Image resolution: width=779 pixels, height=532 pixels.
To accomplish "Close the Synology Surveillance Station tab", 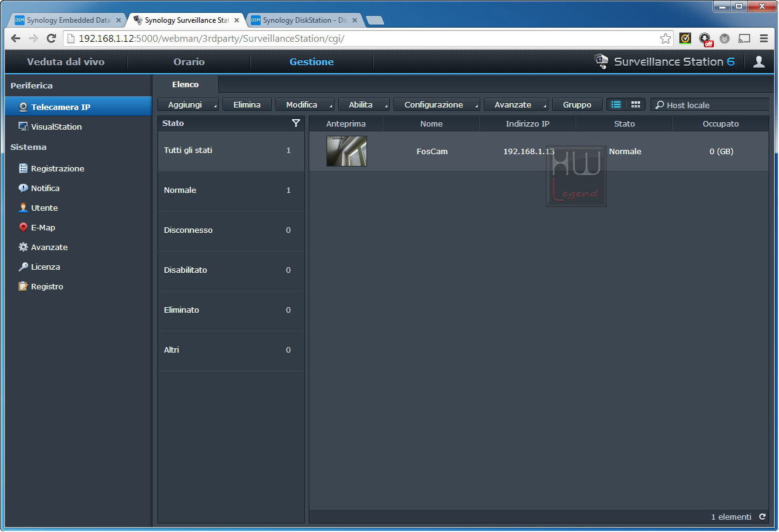I will [237, 20].
